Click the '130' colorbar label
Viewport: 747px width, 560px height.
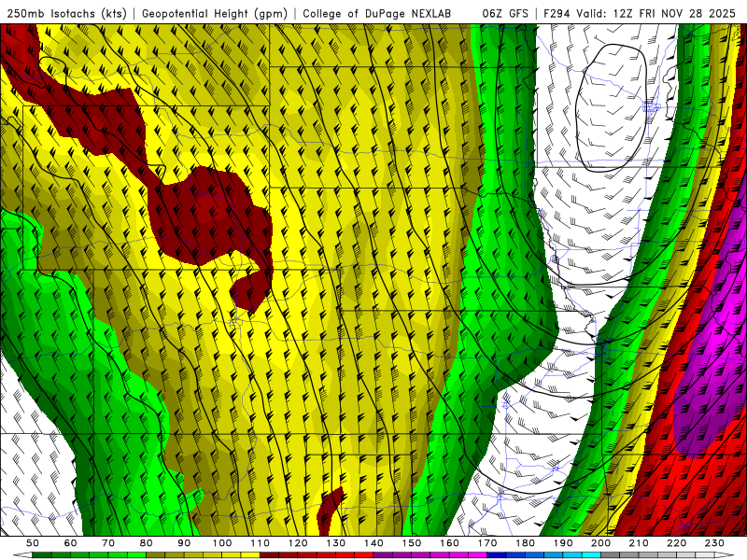pos(335,543)
